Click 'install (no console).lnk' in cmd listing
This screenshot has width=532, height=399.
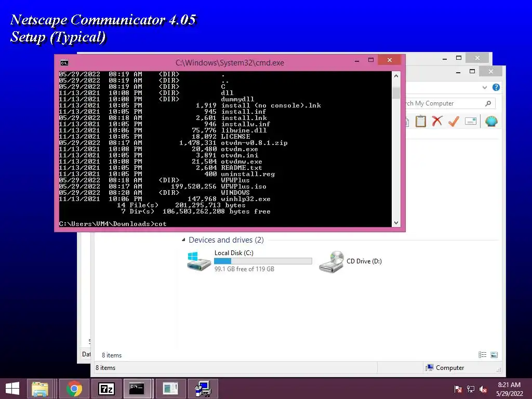pos(271,105)
